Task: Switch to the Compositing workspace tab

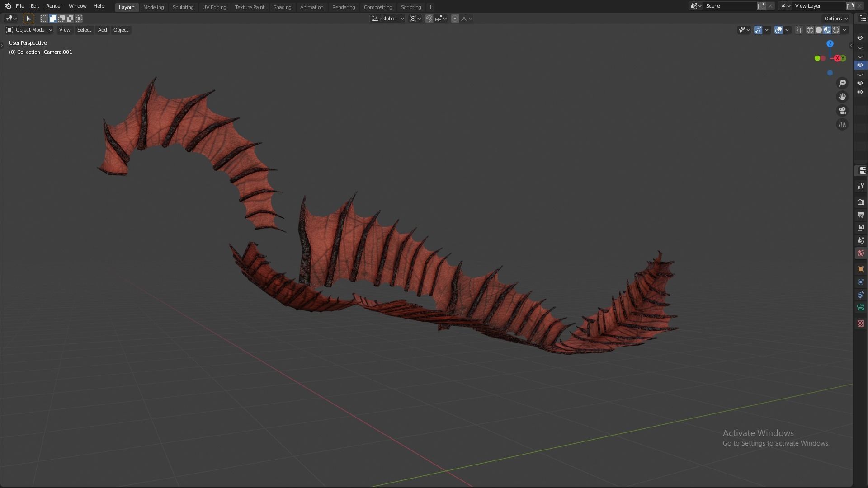Action: click(x=378, y=7)
